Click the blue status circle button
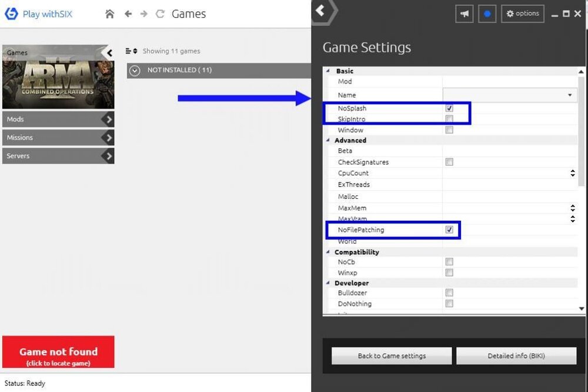 pyautogui.click(x=487, y=14)
